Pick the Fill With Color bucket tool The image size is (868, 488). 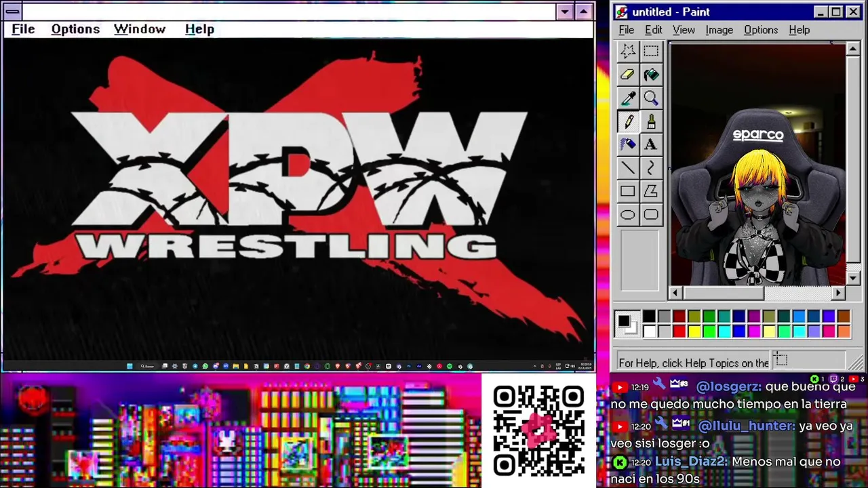coord(651,75)
